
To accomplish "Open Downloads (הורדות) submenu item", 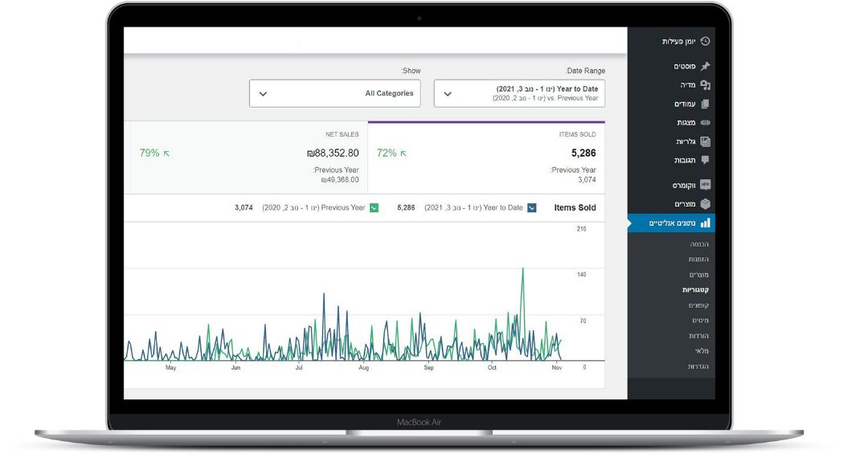I will coord(698,336).
